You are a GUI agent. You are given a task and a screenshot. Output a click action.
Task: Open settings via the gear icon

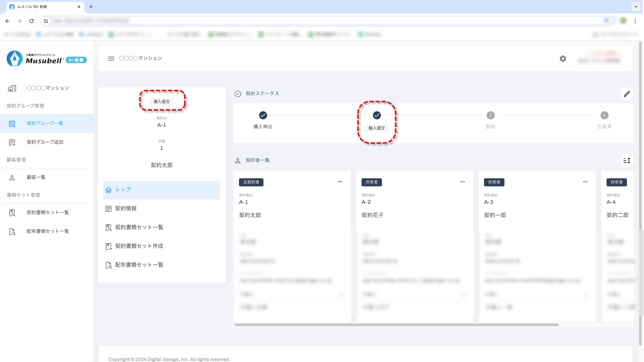coord(562,59)
